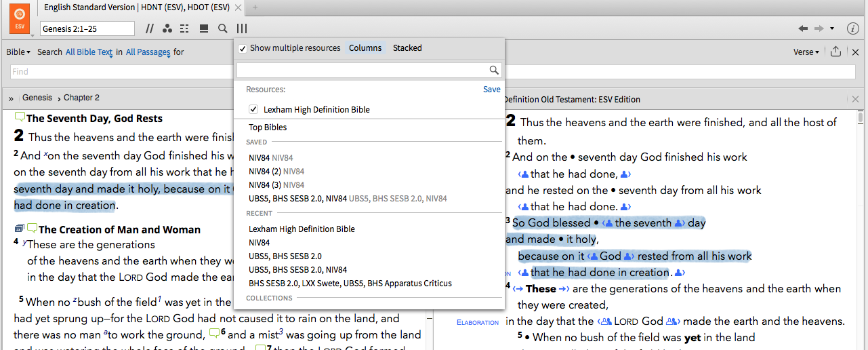Click the person icon after 'done in creation.'
The image size is (868, 350).
pos(680,273)
